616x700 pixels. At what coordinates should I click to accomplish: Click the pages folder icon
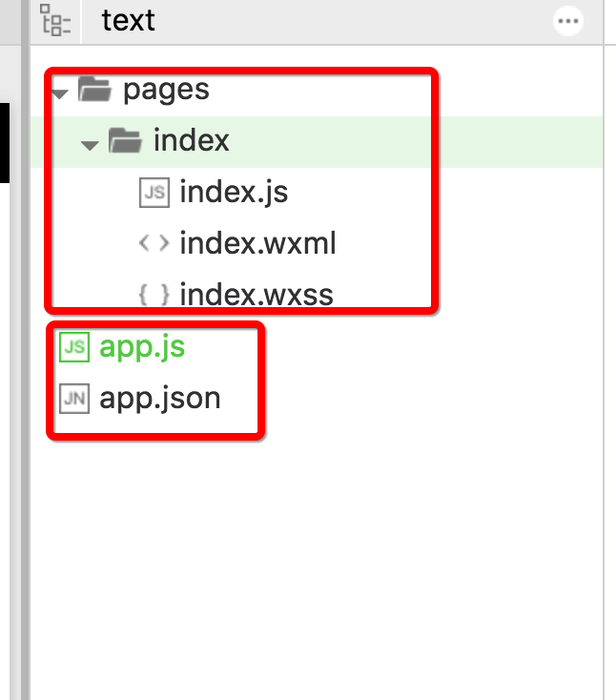[94, 89]
